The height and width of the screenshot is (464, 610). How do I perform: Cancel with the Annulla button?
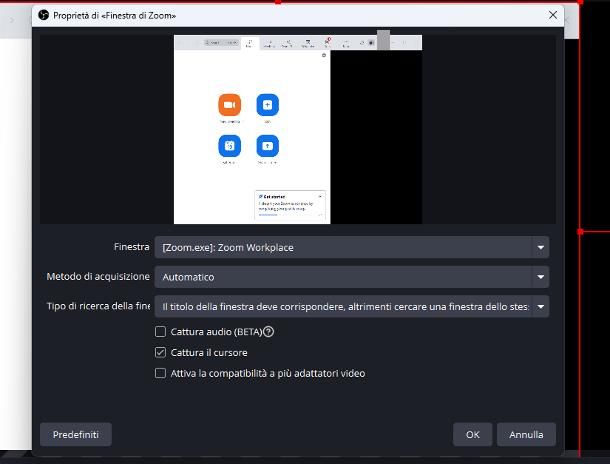(526, 434)
